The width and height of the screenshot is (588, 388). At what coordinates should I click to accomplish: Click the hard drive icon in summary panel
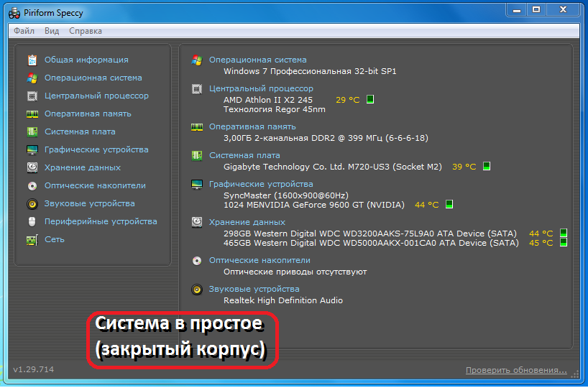click(x=197, y=222)
